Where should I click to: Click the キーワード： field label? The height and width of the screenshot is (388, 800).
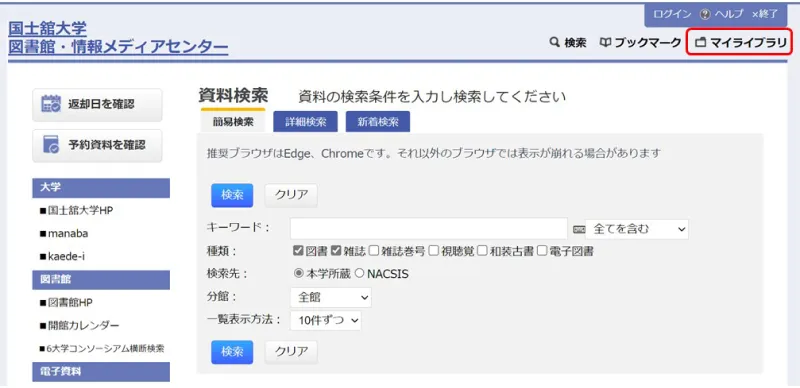point(238,228)
